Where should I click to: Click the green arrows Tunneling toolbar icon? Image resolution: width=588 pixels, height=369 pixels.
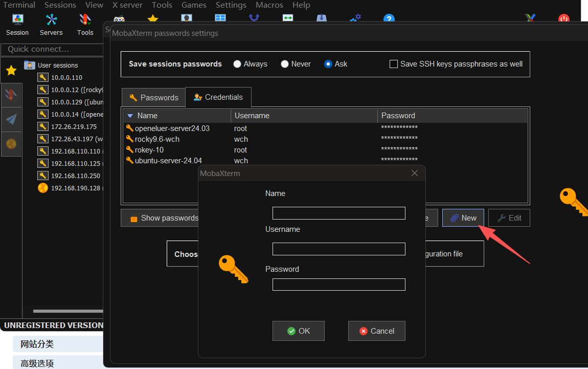[x=288, y=18]
